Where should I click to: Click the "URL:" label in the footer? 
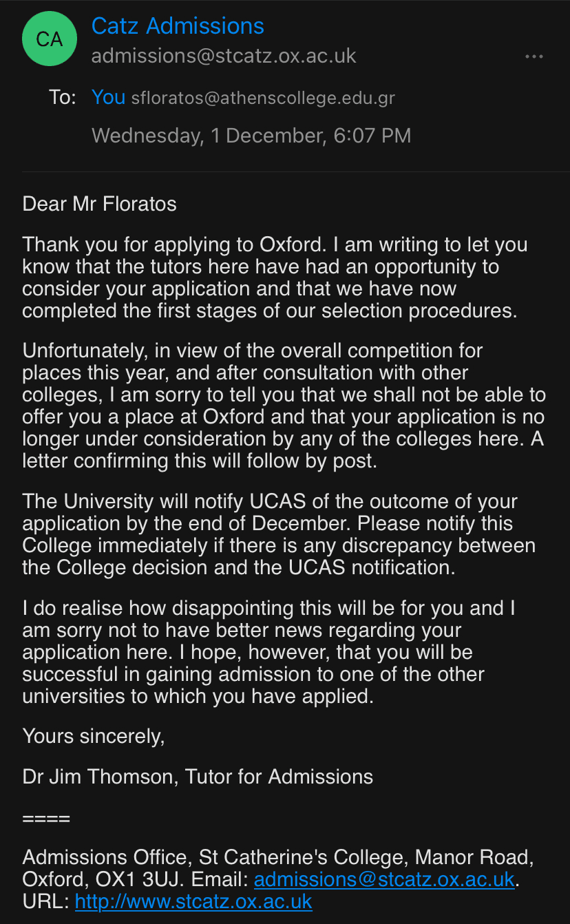click(45, 901)
